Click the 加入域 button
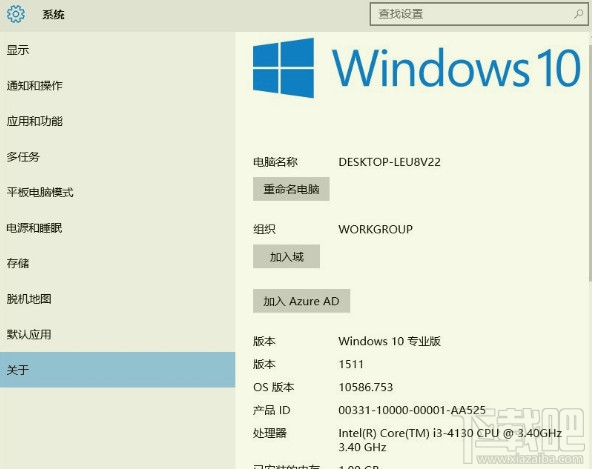 pos(287,256)
